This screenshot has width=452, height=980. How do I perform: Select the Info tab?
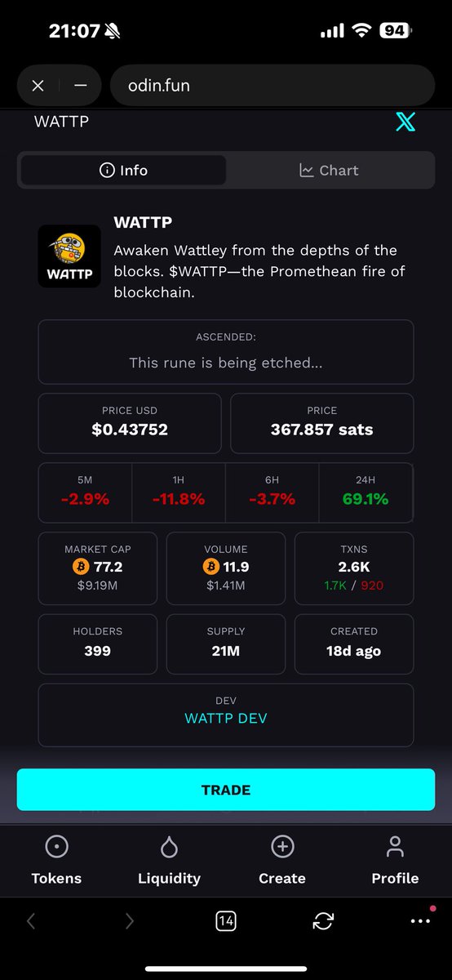click(x=123, y=170)
